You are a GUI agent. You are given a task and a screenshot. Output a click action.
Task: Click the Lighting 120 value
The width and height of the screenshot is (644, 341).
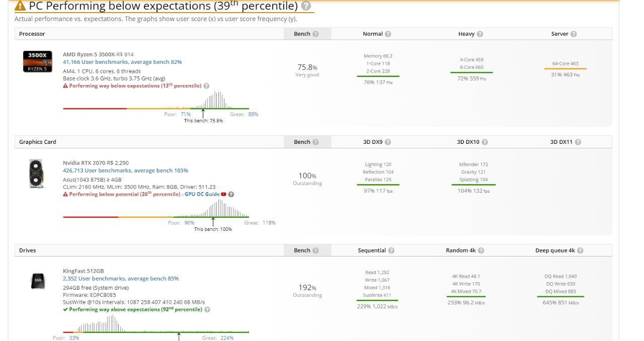click(x=378, y=165)
